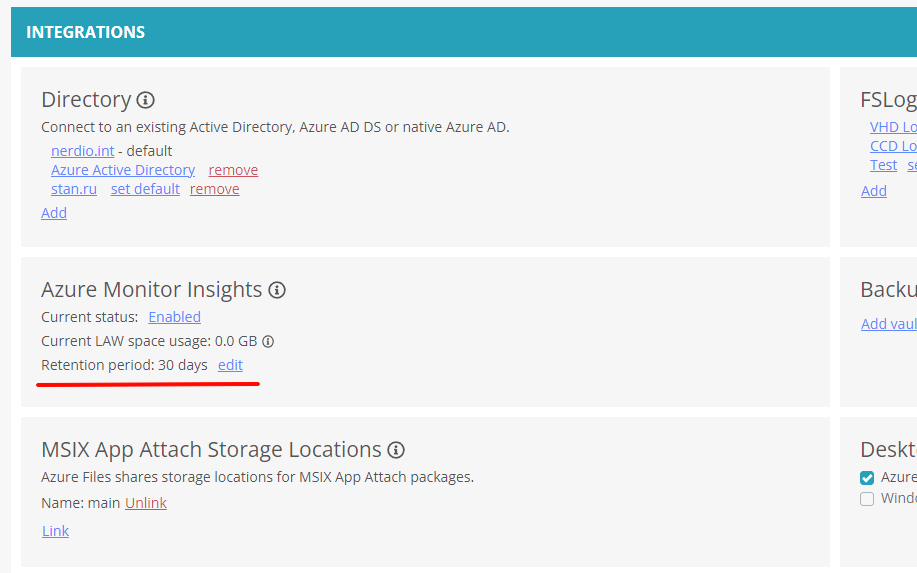Click Add vault link in Backup
The image size is (917, 573).
[x=889, y=324]
